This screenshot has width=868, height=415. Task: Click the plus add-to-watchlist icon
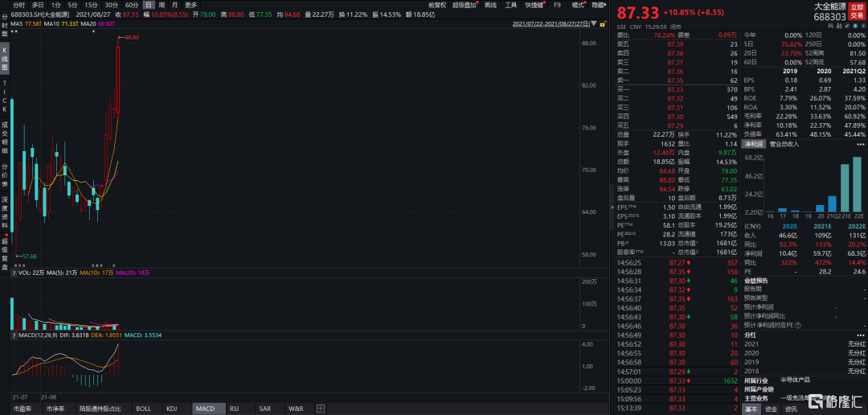tap(863, 26)
